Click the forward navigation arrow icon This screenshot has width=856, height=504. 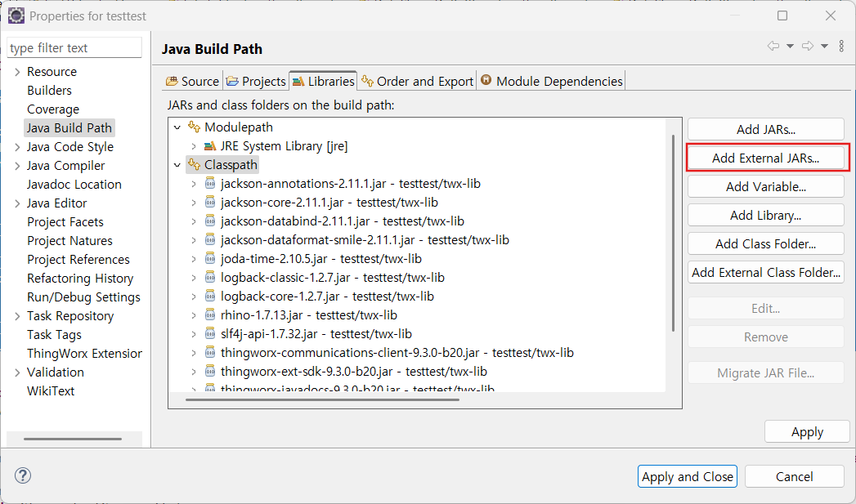tap(807, 47)
